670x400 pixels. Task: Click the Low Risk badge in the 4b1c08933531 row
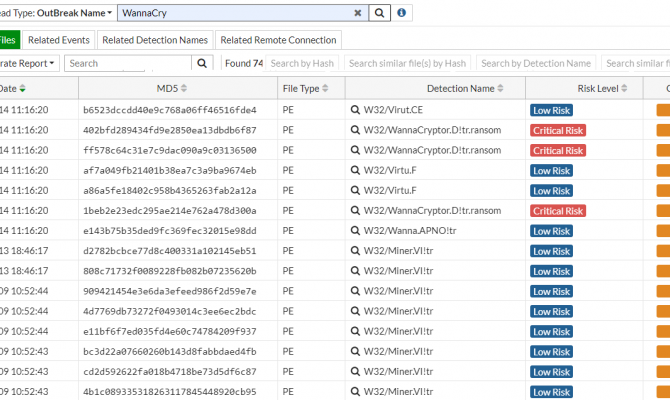coord(551,391)
